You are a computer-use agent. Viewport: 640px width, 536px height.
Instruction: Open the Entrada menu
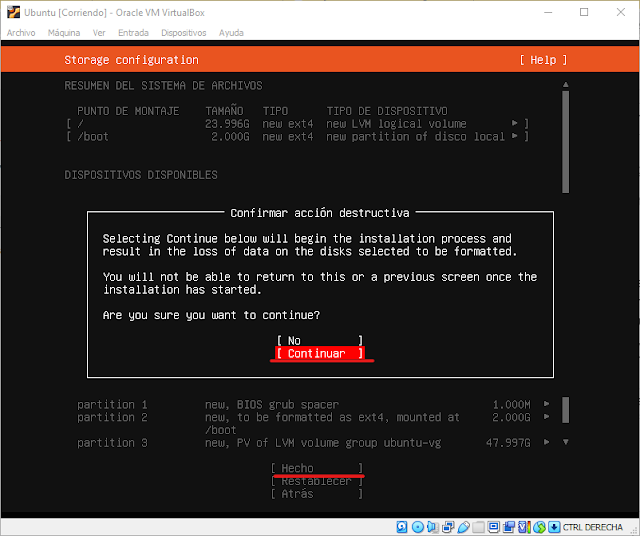[133, 33]
